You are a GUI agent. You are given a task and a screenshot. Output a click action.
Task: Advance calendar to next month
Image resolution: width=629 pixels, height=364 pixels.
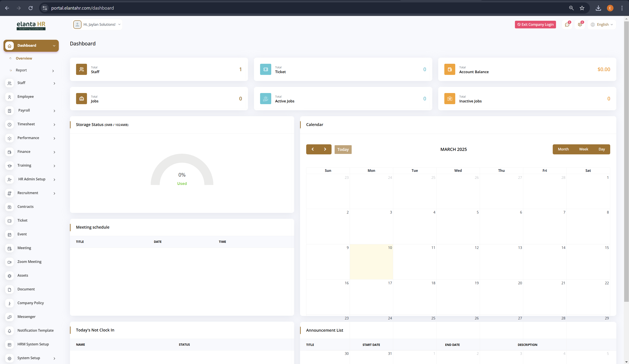tap(325, 149)
